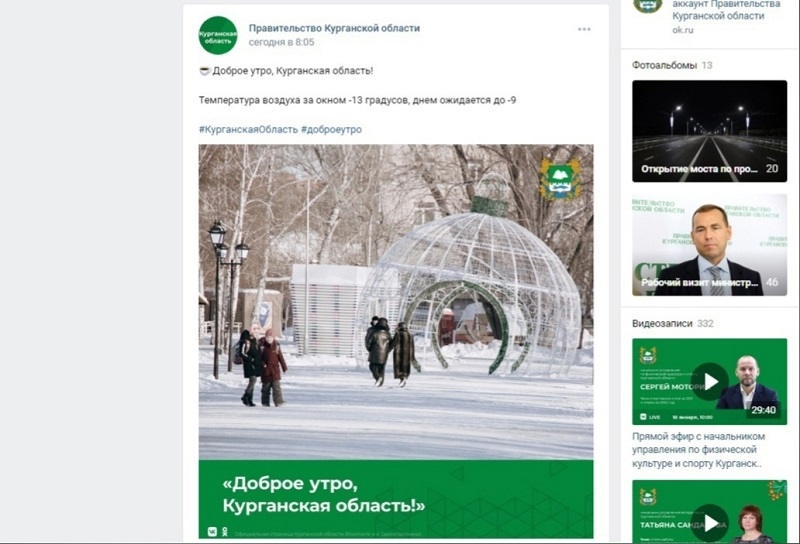Click the Kurgan coat of arms on photo
This screenshot has width=800, height=544.
tap(560, 179)
